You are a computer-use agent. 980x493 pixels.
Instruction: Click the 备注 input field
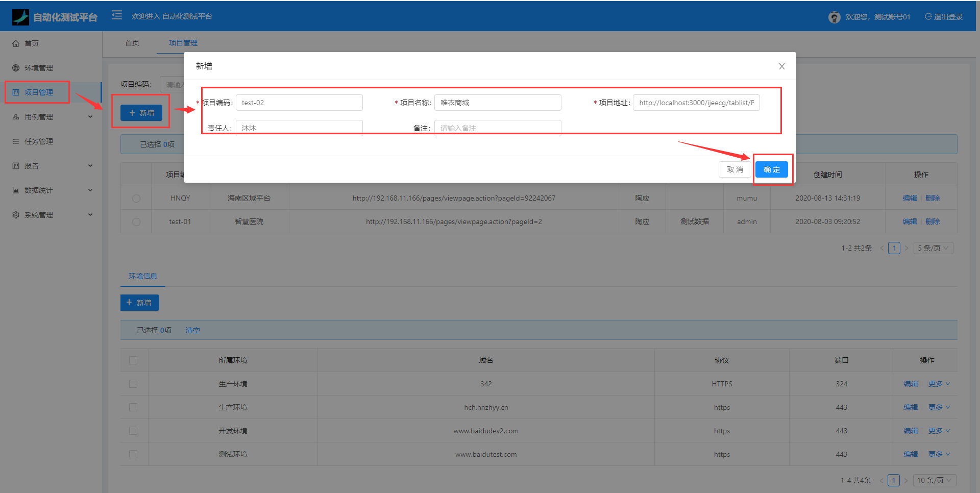pos(498,128)
